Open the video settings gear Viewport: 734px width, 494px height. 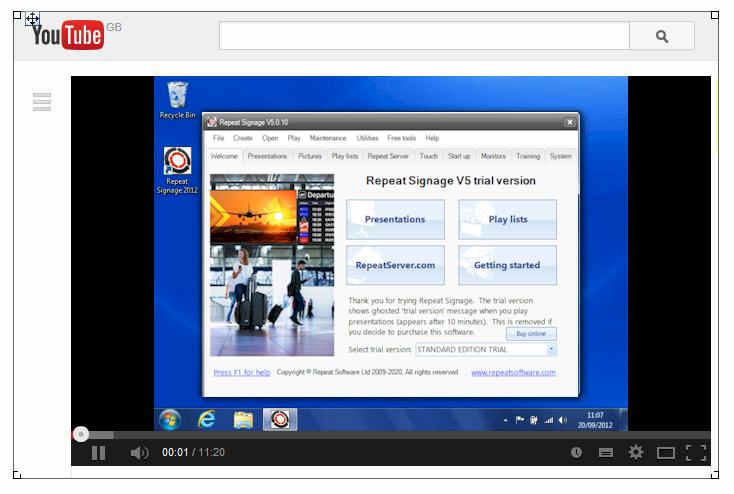pyautogui.click(x=635, y=452)
